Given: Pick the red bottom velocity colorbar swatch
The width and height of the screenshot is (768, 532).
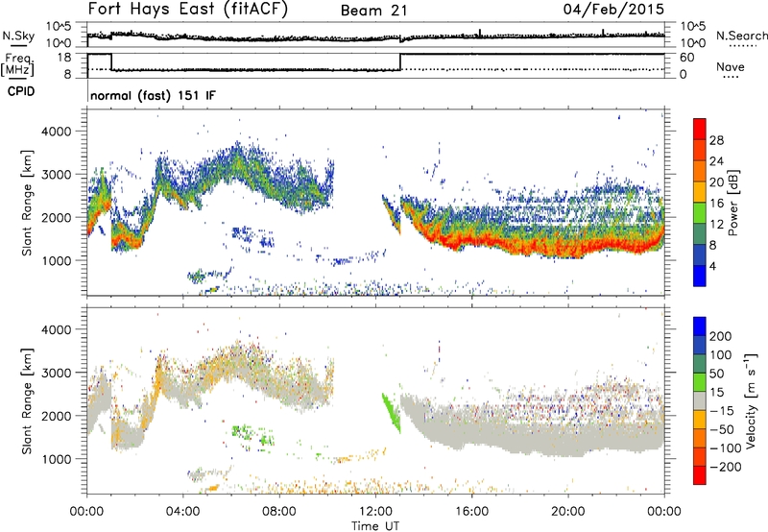Looking at the screenshot, I should click(700, 475).
